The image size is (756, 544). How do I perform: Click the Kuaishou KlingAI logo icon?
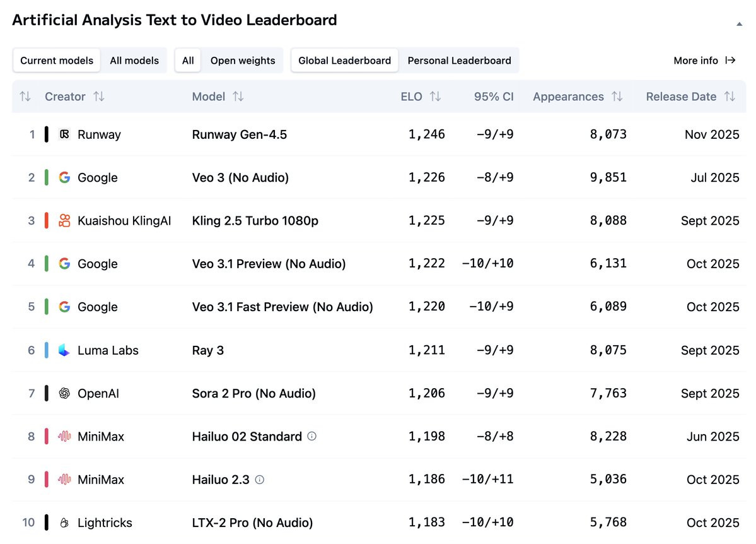[x=64, y=221]
